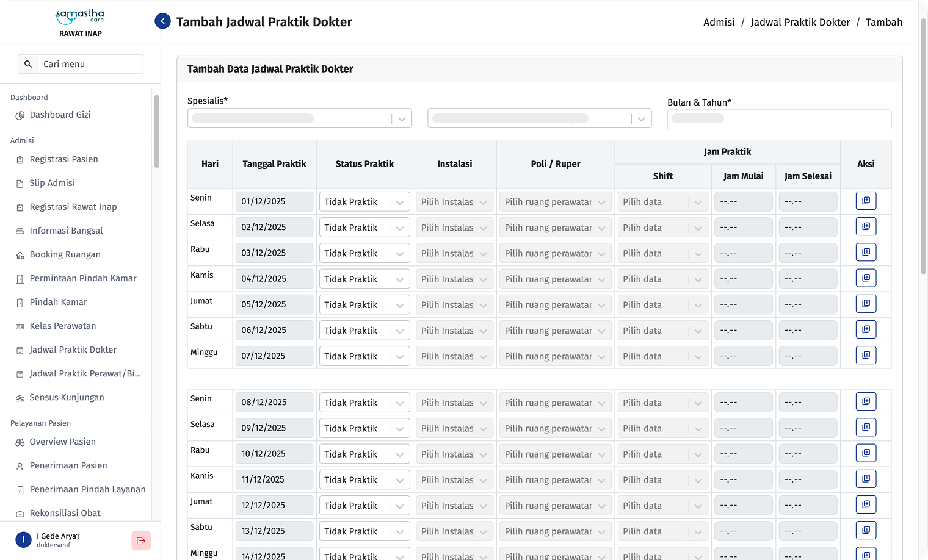
Task: Open the Spesialis dropdown
Action: 299,118
